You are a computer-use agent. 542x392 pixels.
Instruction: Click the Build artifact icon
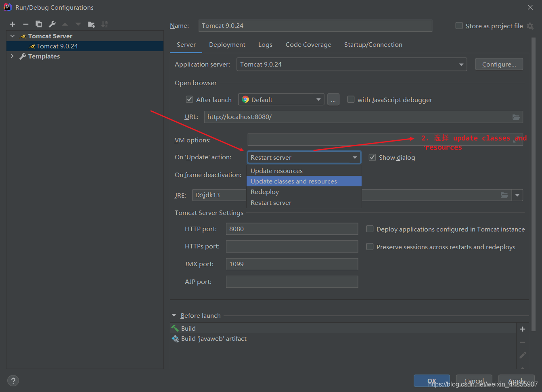(x=175, y=339)
